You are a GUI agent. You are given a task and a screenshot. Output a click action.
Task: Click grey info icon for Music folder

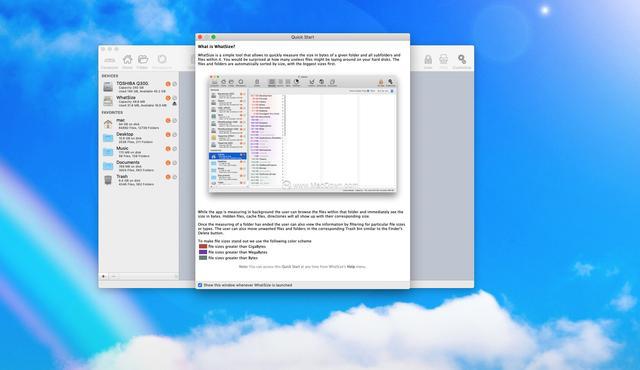pos(175,148)
